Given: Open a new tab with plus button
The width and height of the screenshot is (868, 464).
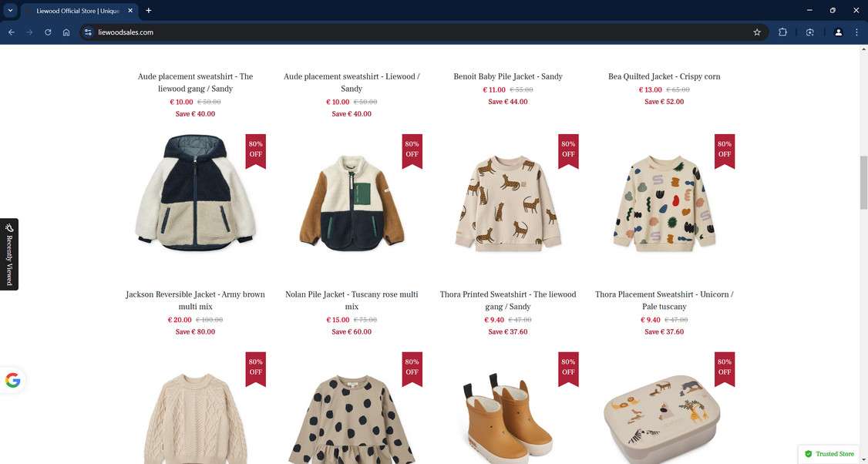Looking at the screenshot, I should pos(148,11).
